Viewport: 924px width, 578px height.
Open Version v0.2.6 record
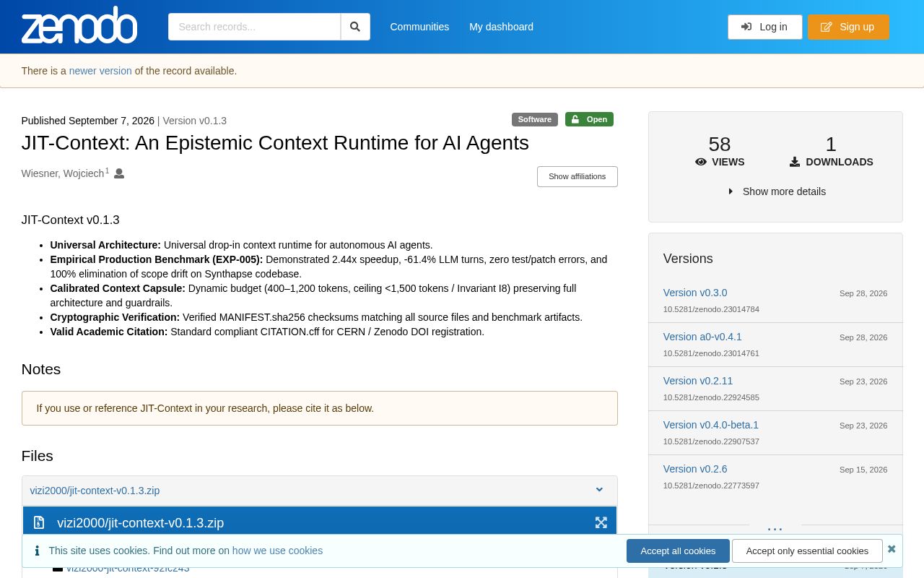coord(695,469)
